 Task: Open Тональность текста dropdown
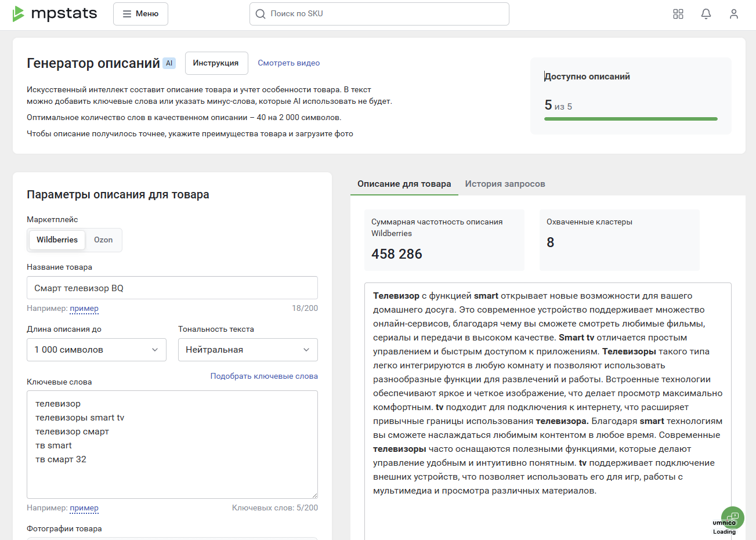coord(248,350)
